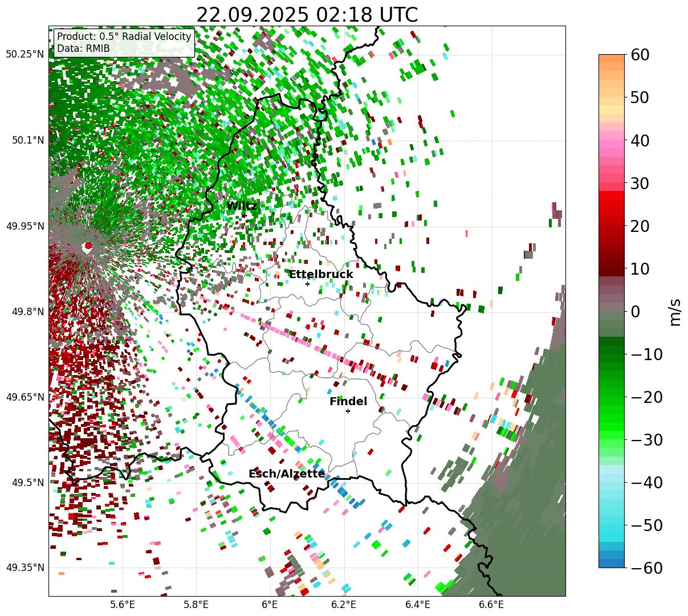The height and width of the screenshot is (616, 688).
Task: Pick the blue band at colorbar bottom
Action: pyautogui.click(x=612, y=564)
